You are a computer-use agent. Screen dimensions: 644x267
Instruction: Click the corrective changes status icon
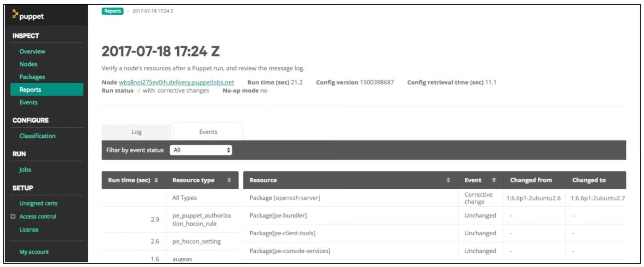(138, 91)
